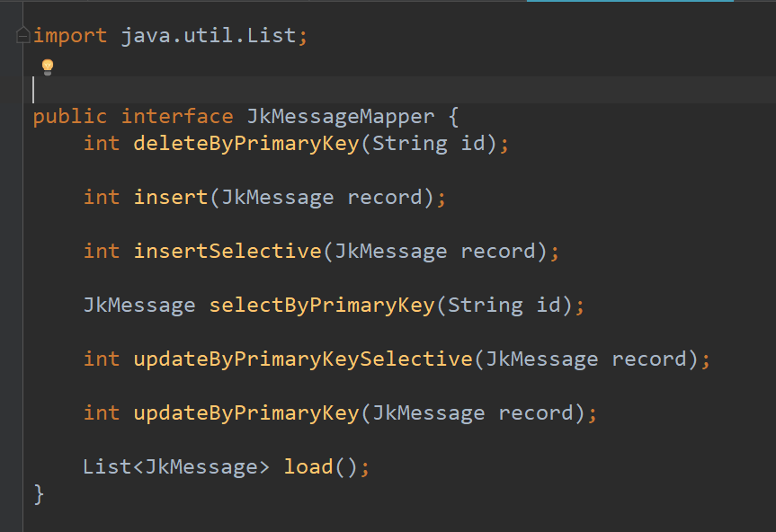
Task: Click the JkMessageMapper interface name
Action: tap(334, 117)
